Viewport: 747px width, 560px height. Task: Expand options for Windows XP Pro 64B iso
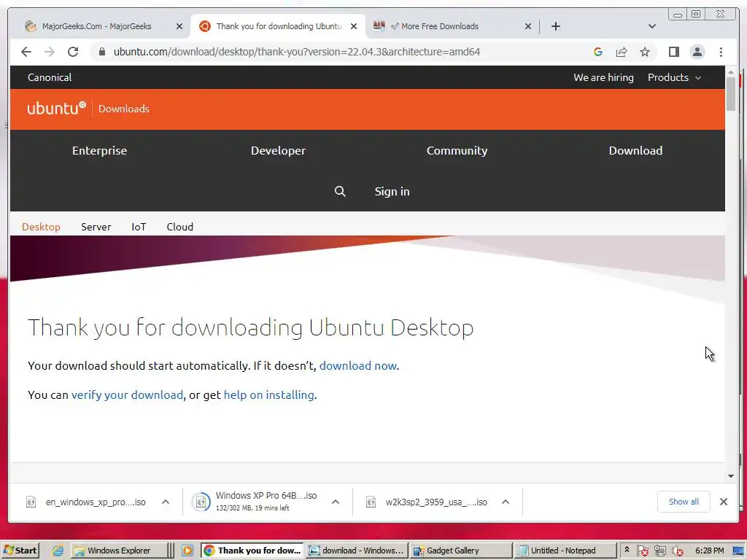[x=336, y=502]
